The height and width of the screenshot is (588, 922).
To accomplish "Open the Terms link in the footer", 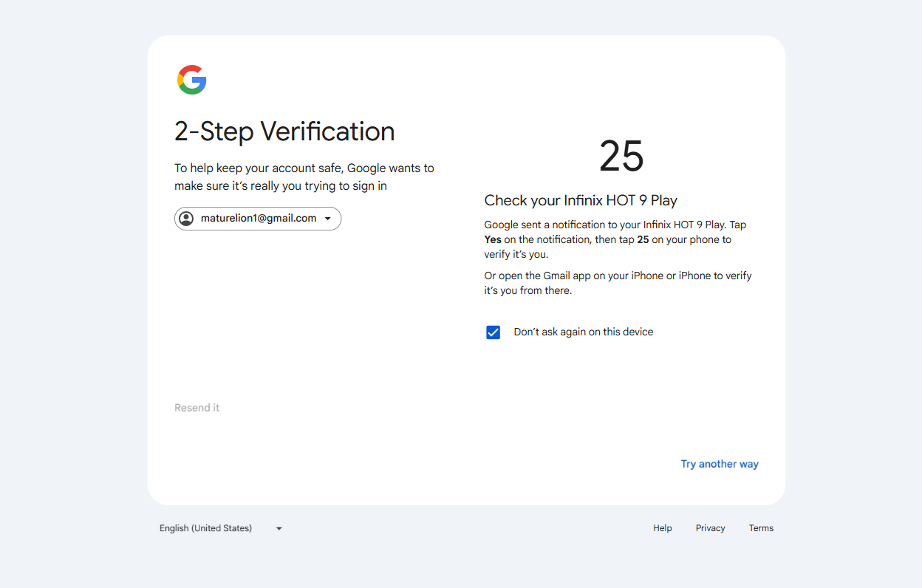I will point(761,528).
